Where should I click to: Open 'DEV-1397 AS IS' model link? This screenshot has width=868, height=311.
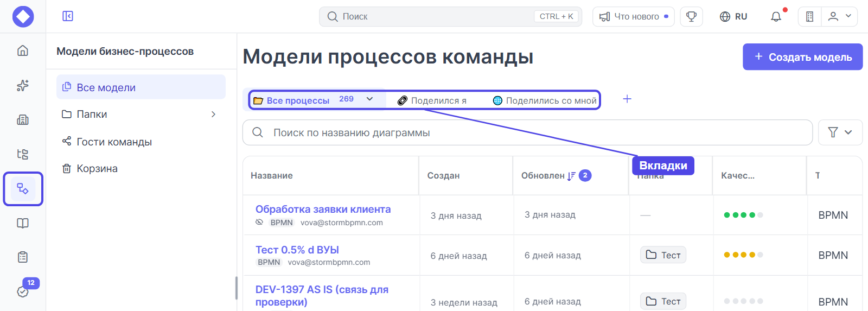click(322, 295)
